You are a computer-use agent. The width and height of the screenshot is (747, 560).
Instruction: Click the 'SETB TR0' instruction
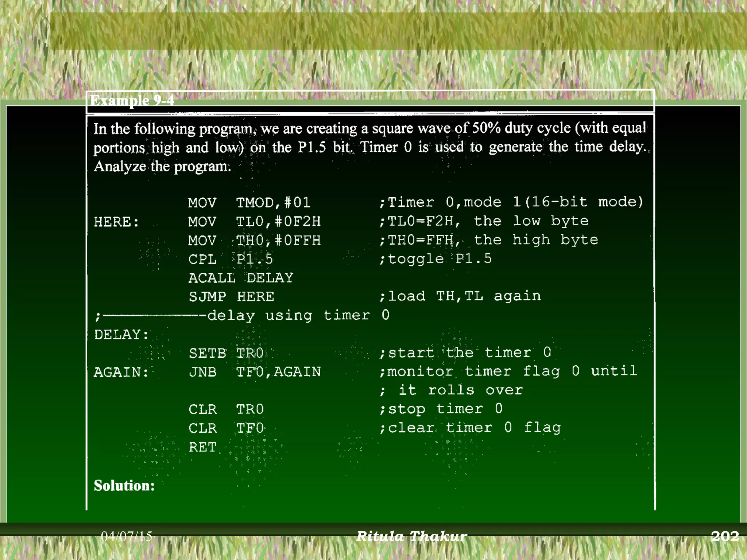click(226, 353)
